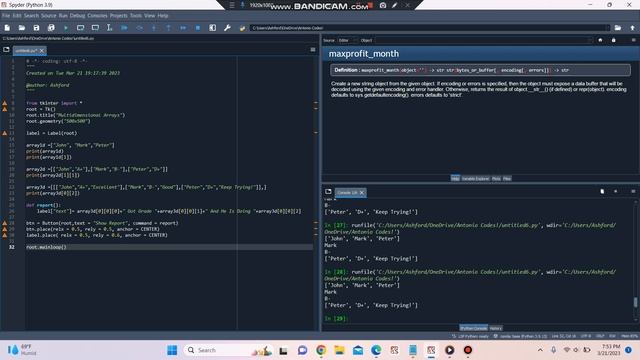The width and height of the screenshot is (640, 360).
Task: Open the Tools menu
Action: 136,16
